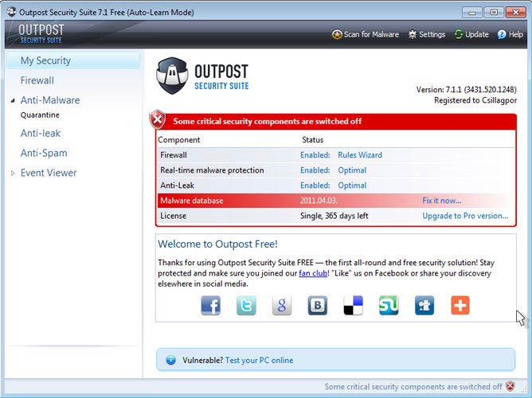Click the title bar application icon
Viewport: 532px width, 398px height.
pos(11,12)
